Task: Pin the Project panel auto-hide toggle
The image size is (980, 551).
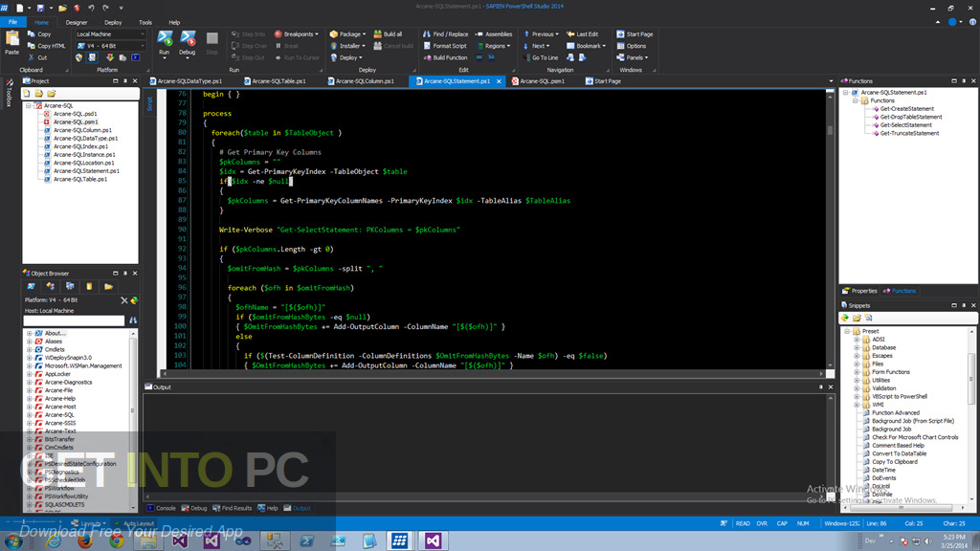Action: coord(125,81)
